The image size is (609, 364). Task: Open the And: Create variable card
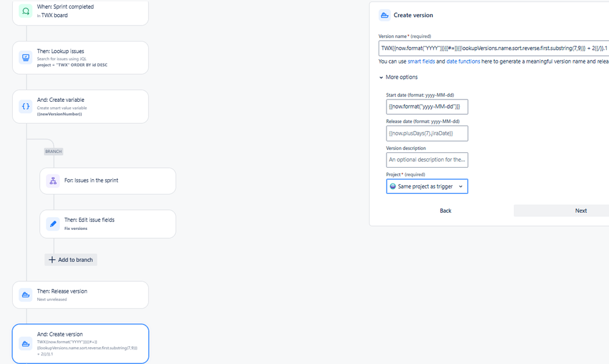80,107
